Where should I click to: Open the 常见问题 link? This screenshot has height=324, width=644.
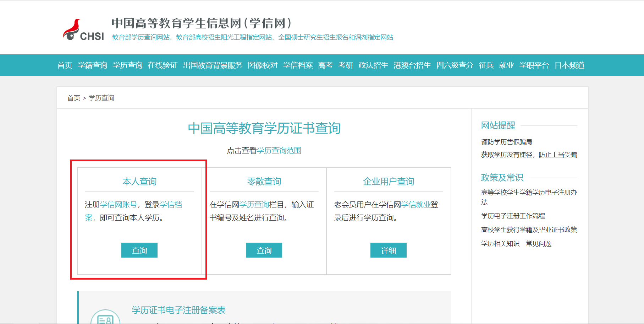click(x=539, y=244)
